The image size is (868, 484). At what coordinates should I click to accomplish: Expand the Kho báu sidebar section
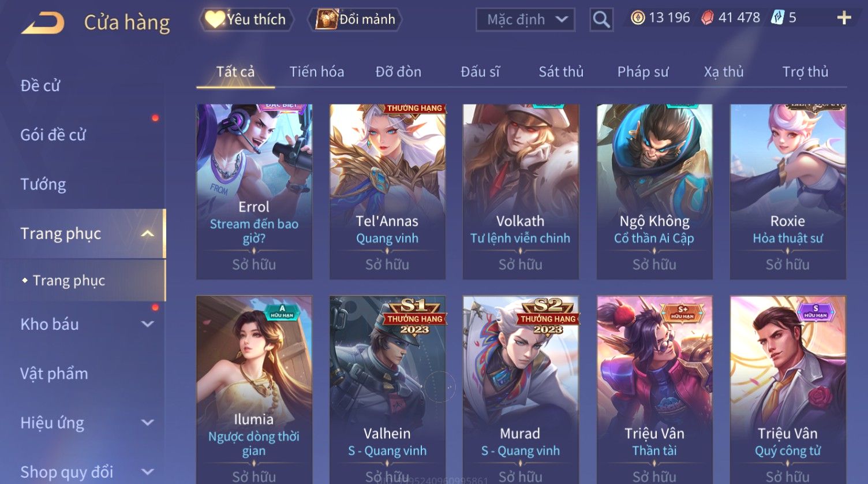pyautogui.click(x=148, y=324)
